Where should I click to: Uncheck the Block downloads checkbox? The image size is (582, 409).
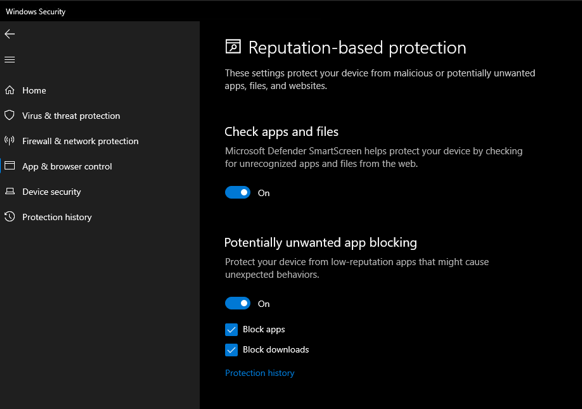point(231,350)
